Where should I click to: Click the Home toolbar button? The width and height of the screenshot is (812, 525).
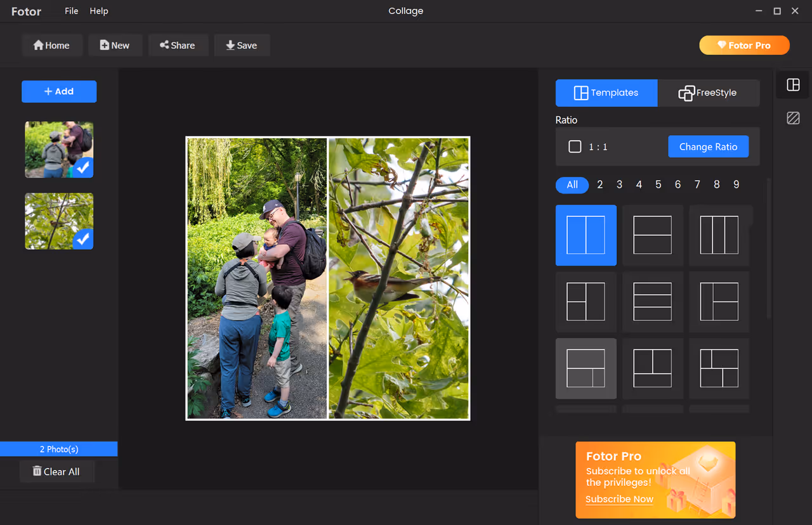(51, 46)
